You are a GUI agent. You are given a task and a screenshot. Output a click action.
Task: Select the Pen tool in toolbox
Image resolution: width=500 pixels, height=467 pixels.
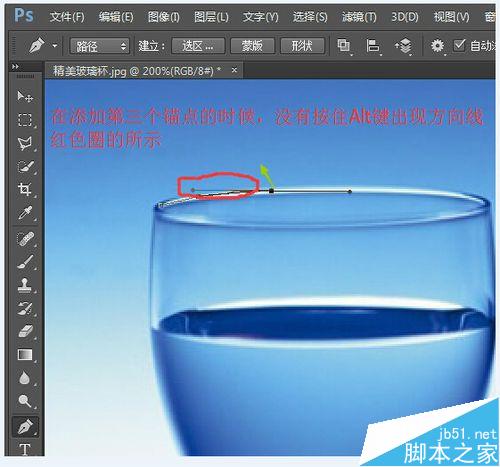pyautogui.click(x=25, y=426)
